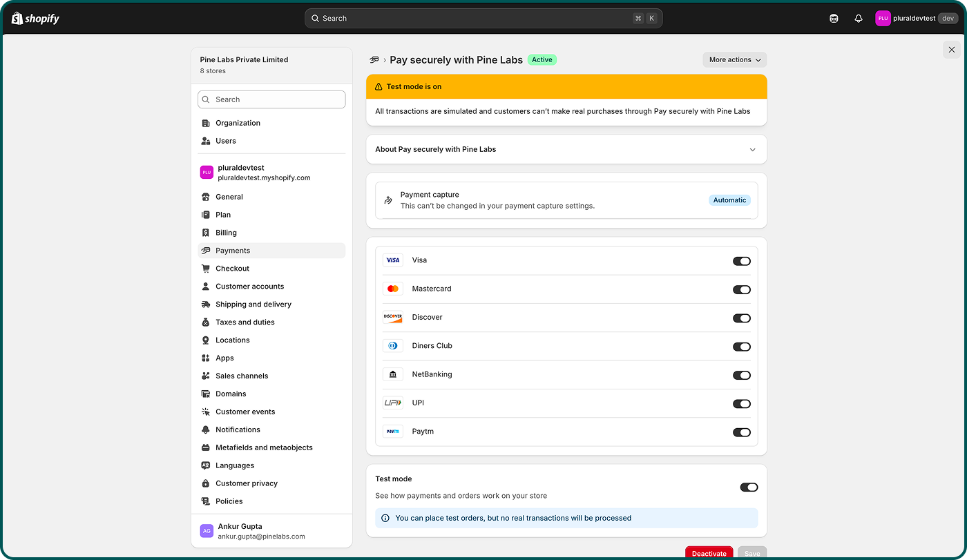
Task: Expand About Pay securely with Pine Labs
Action: [566, 149]
